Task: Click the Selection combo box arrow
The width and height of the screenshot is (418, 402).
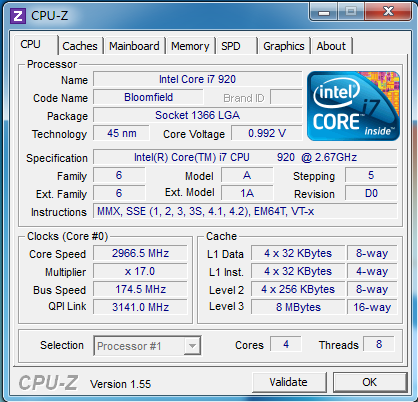Action: 192,346
